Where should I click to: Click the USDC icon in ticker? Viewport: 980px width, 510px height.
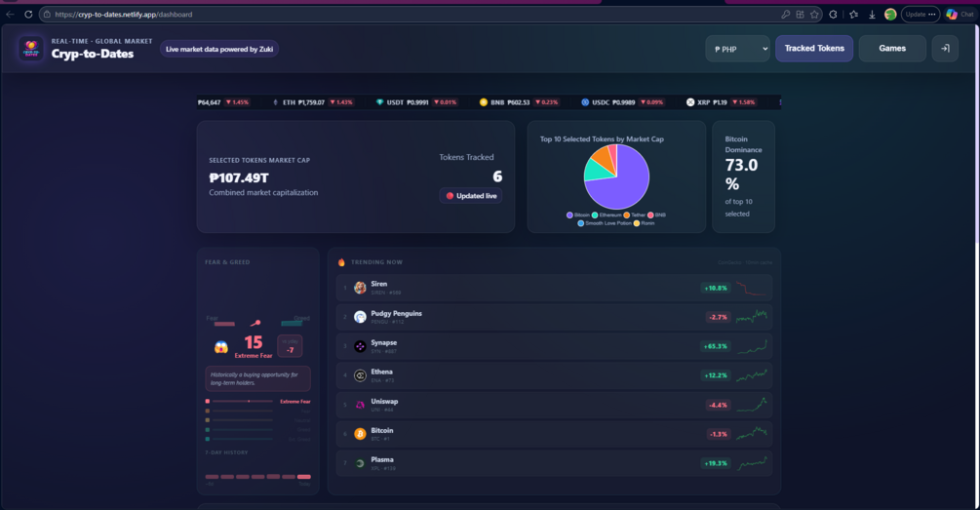tap(585, 101)
